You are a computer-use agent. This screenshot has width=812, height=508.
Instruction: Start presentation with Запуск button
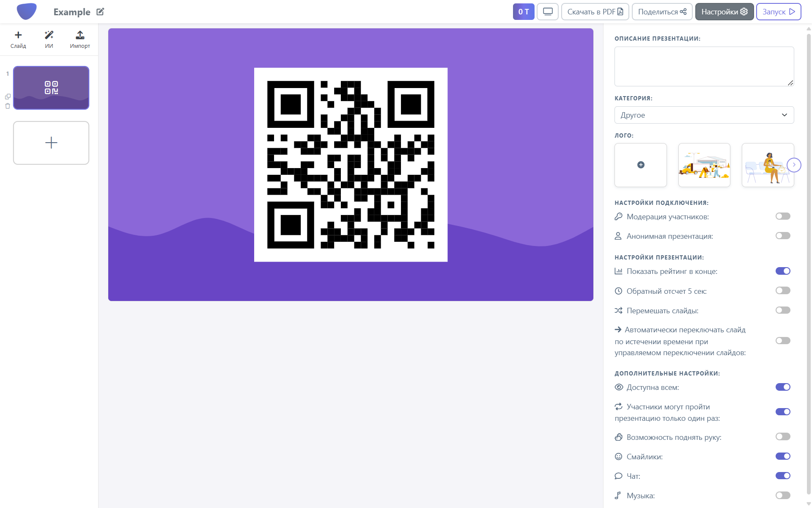pyautogui.click(x=779, y=12)
